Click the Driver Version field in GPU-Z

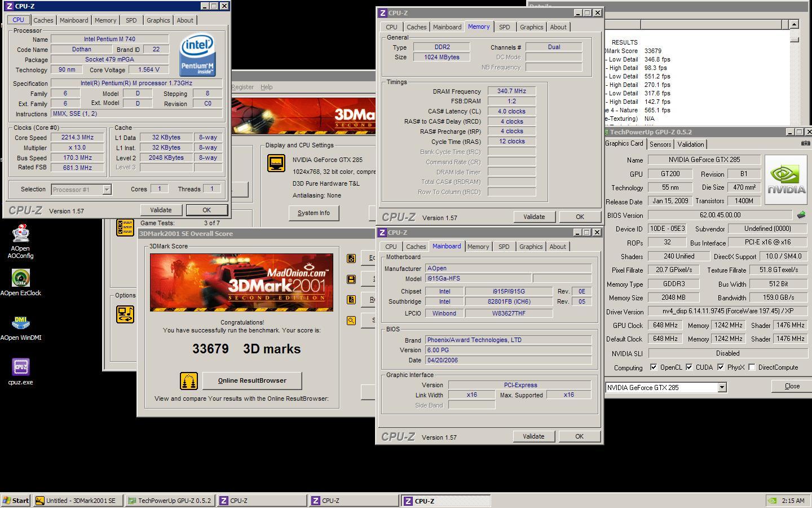pos(727,312)
